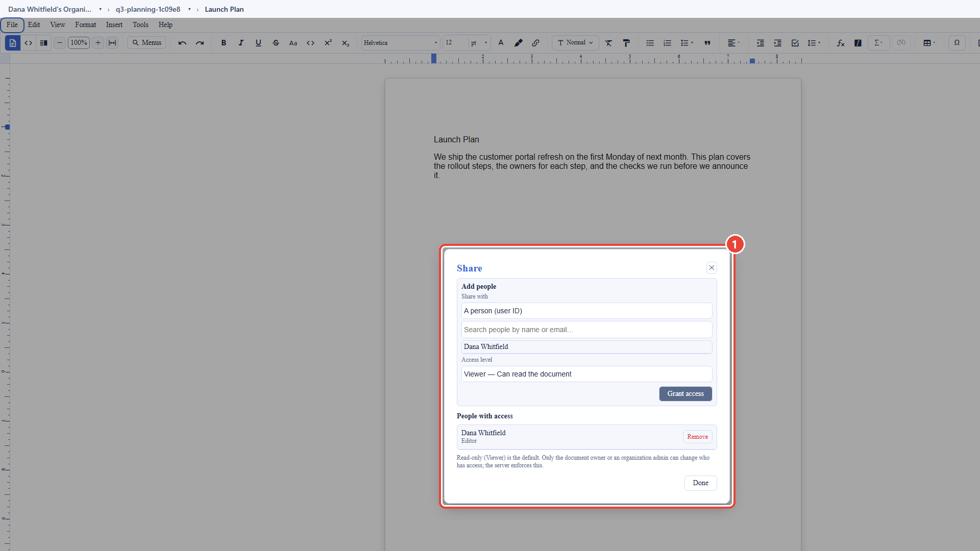Image resolution: width=980 pixels, height=551 pixels.
Task: Click the 100% zoom level field
Action: pos(79,43)
